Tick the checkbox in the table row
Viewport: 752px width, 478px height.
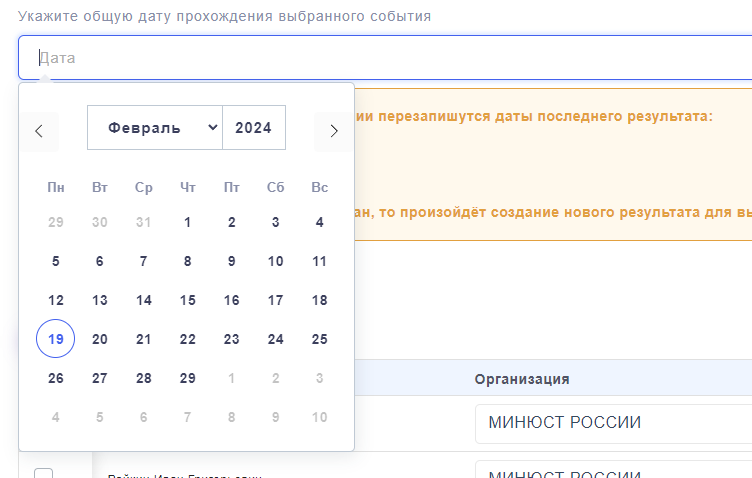click(44, 472)
